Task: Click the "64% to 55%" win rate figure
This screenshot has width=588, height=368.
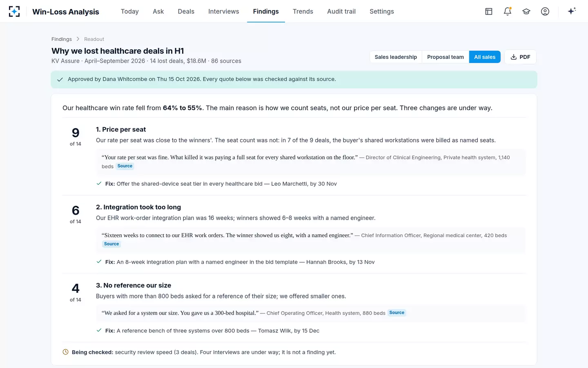Action: point(183,108)
